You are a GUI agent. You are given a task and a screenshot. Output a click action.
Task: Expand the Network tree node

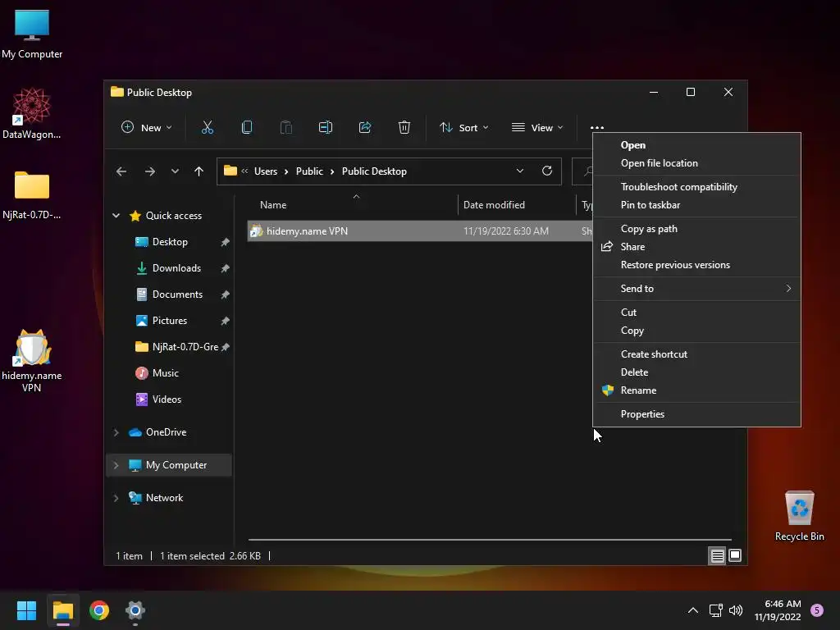click(x=116, y=498)
